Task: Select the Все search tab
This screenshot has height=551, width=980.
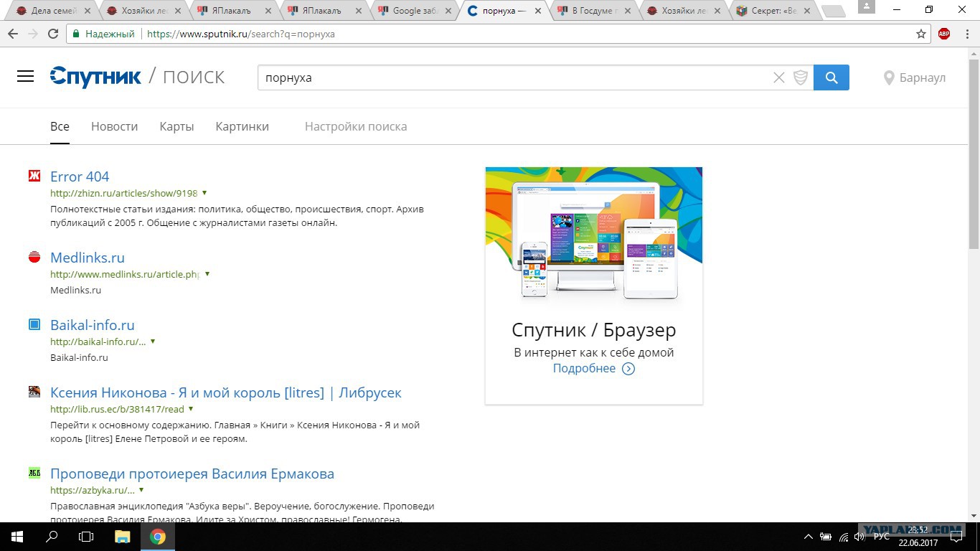Action: [x=60, y=126]
